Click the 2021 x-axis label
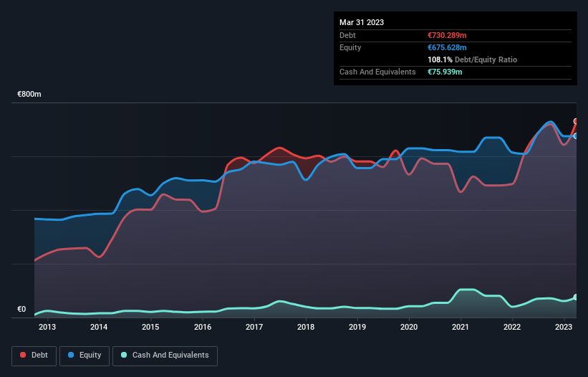The width and height of the screenshot is (588, 377). tap(460, 327)
